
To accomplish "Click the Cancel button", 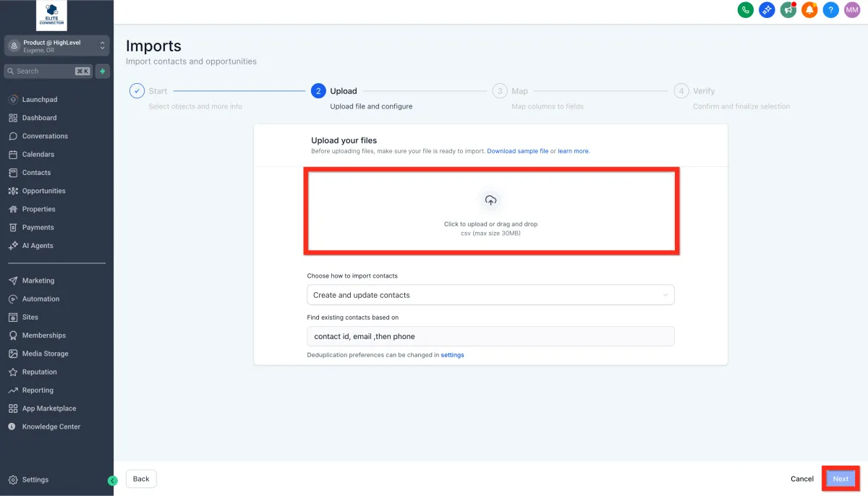I will [x=802, y=479].
